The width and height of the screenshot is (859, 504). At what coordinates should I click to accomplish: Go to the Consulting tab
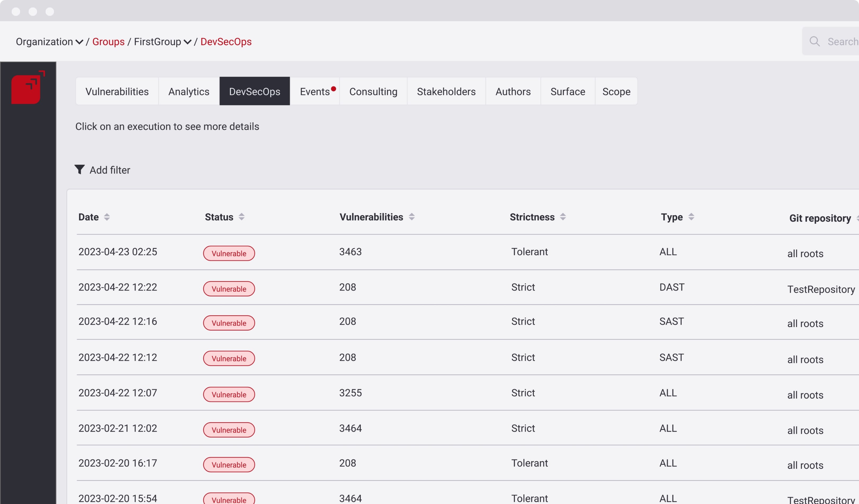[x=373, y=91]
